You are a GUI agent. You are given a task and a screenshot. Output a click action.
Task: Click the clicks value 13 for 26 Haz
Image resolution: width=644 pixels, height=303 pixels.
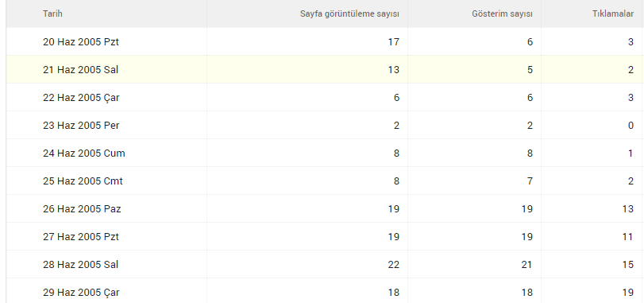(x=627, y=209)
